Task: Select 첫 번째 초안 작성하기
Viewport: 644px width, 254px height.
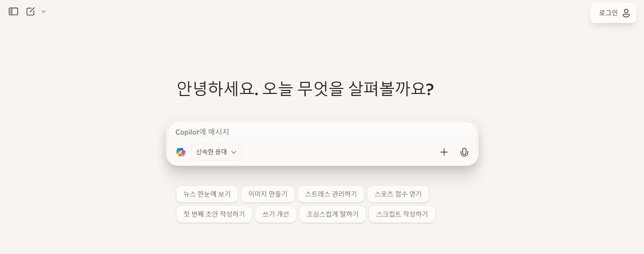Action: coord(214,214)
